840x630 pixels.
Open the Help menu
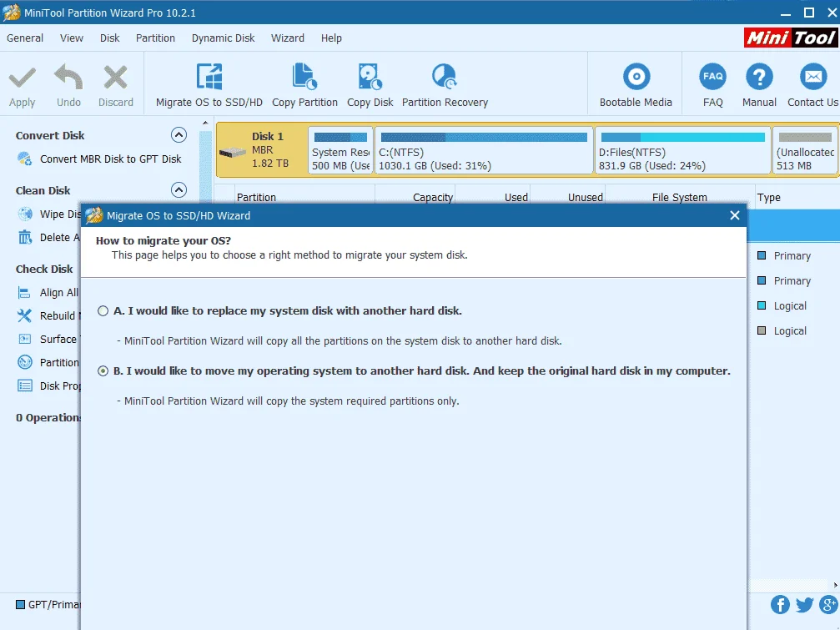point(332,38)
